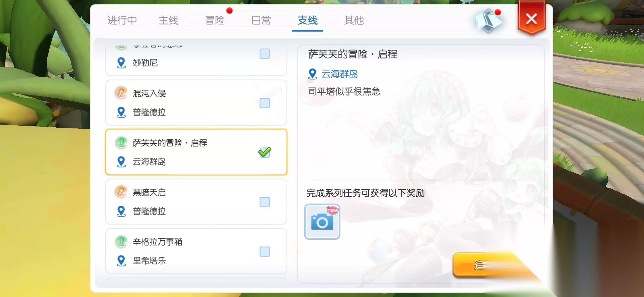This screenshot has width=644, height=297.
Task: Open the 其他 tab
Action: pos(354,20)
